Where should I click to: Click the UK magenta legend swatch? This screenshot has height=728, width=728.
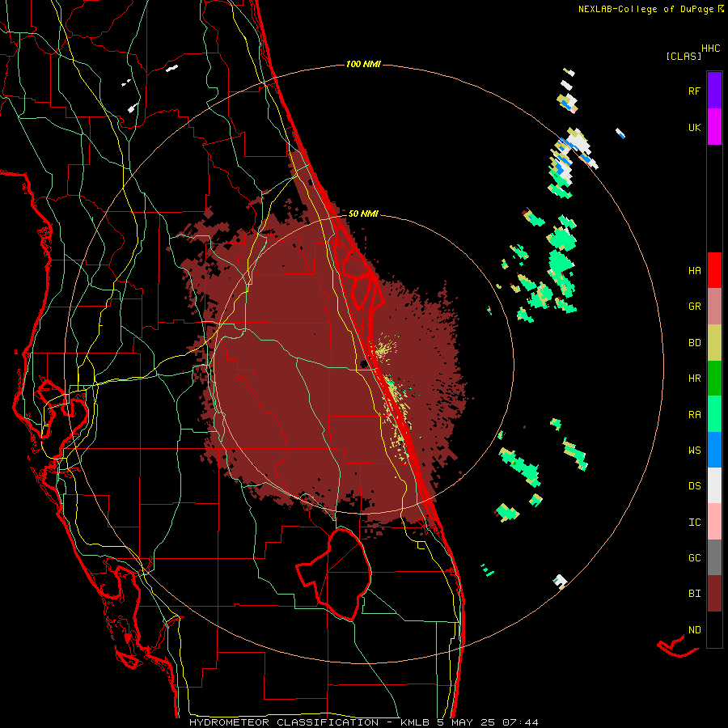pyautogui.click(x=714, y=127)
